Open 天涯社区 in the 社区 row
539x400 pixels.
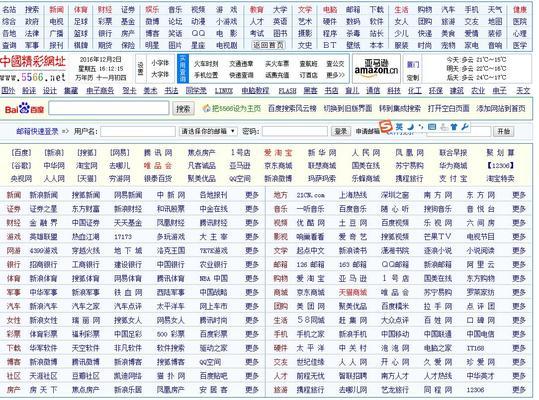coord(43,376)
